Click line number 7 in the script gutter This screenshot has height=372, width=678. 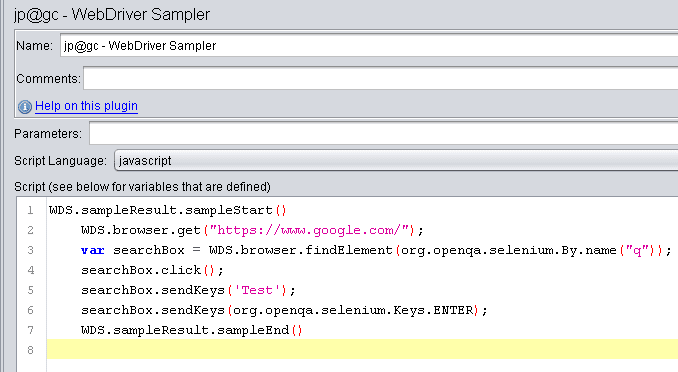click(30, 330)
